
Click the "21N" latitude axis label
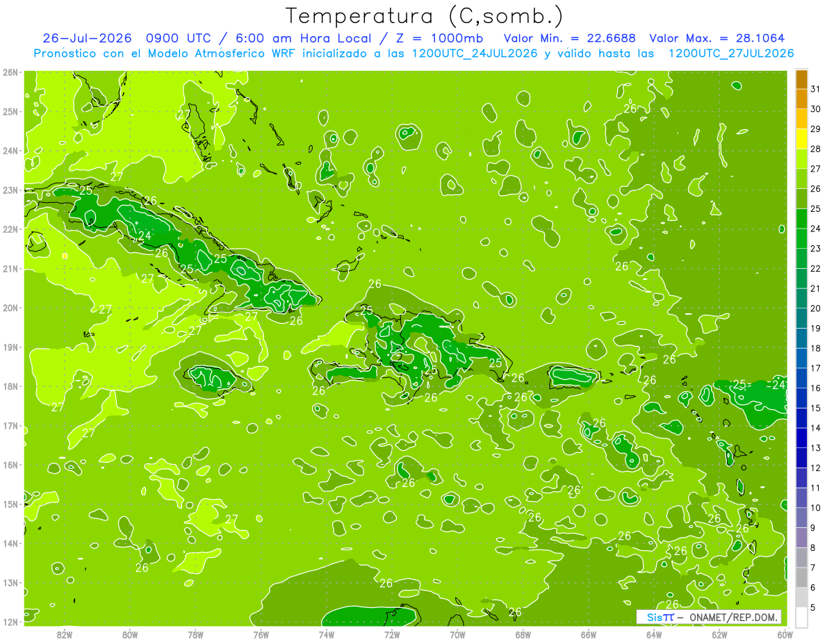pyautogui.click(x=10, y=269)
